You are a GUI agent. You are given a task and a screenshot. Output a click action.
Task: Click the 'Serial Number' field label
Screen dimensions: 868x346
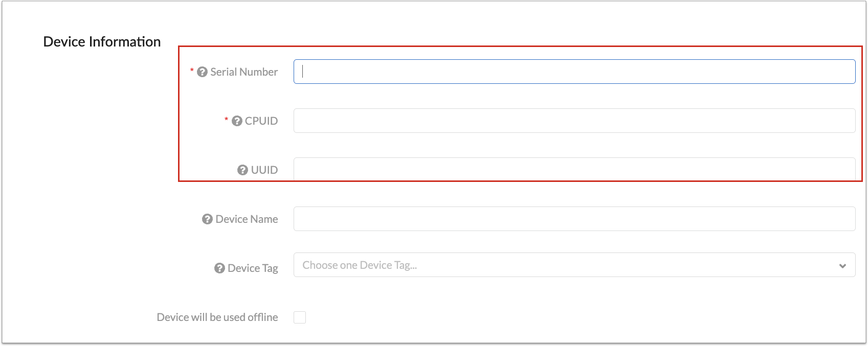click(244, 72)
